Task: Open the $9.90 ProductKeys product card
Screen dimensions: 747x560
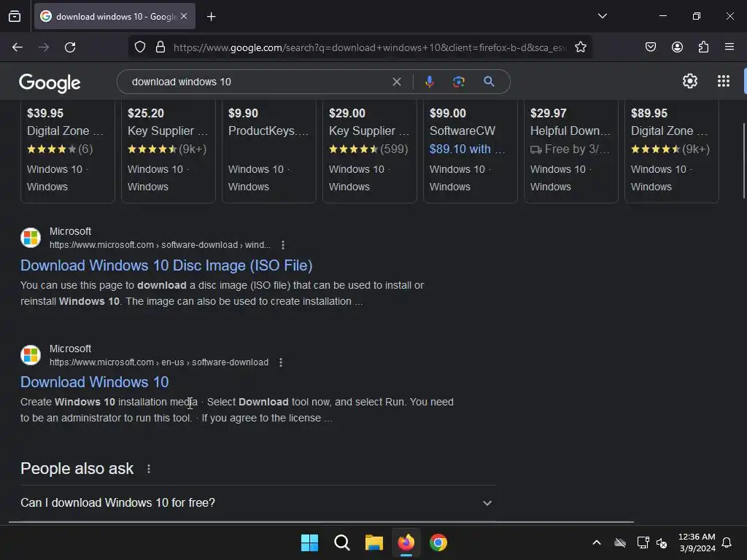Action: (x=269, y=150)
